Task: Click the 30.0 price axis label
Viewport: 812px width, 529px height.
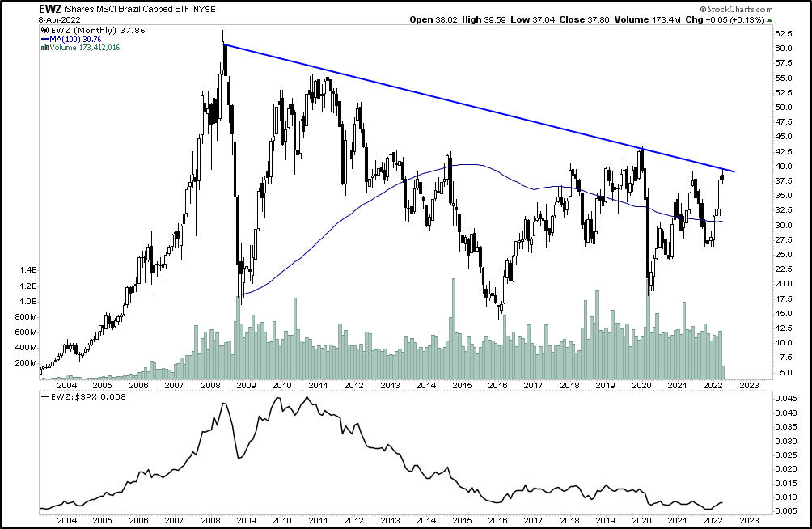Action: 783,226
